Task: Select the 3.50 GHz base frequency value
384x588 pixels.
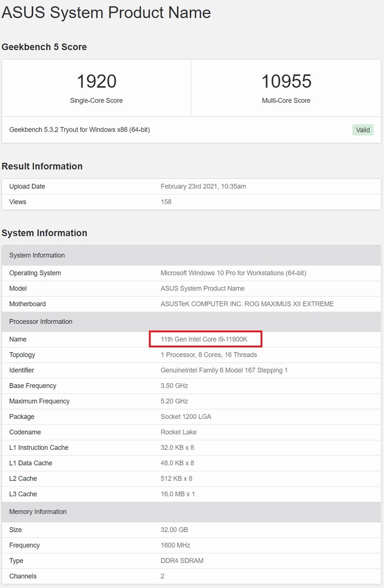Action: pos(175,386)
